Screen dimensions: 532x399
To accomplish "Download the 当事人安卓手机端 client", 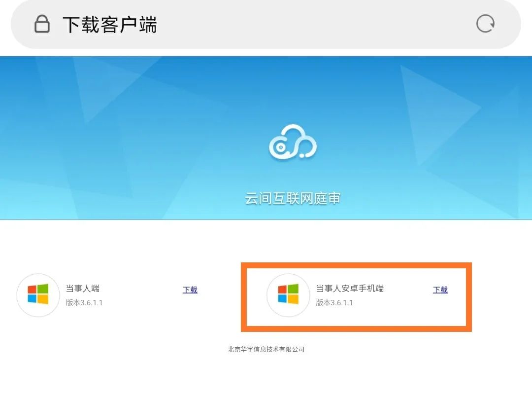I will [440, 290].
